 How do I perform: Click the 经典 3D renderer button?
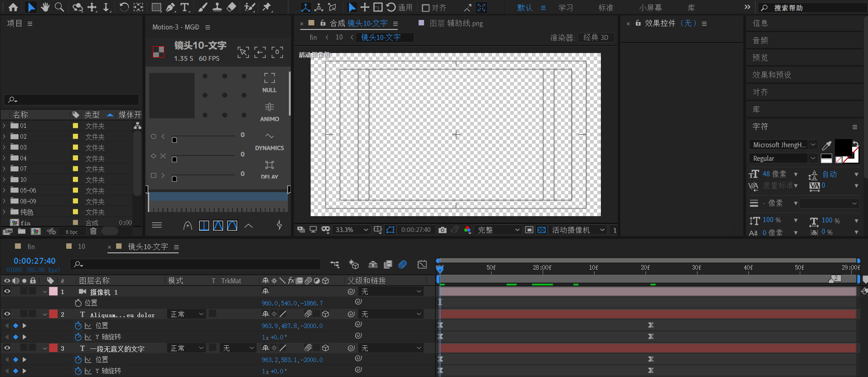pos(596,38)
